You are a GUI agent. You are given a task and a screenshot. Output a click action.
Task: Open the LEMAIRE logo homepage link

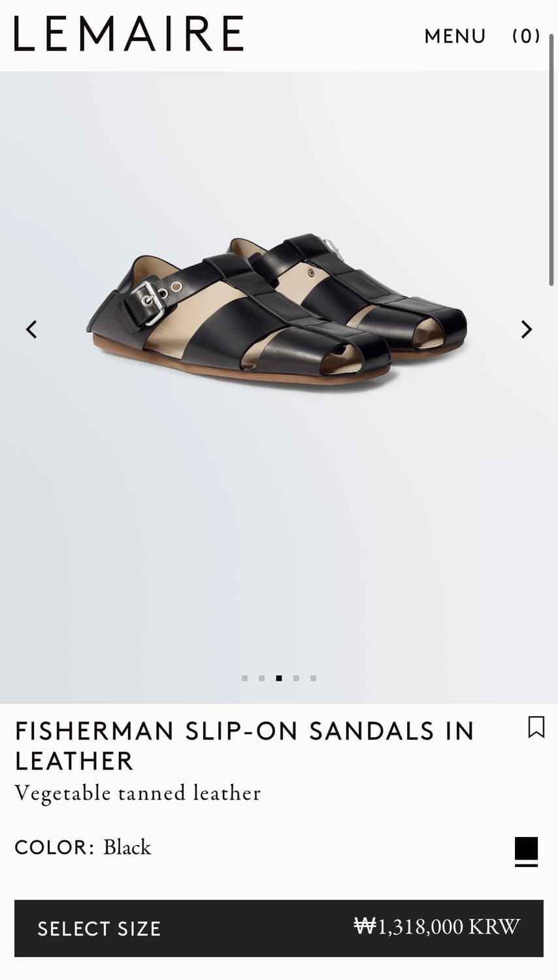[x=129, y=34]
